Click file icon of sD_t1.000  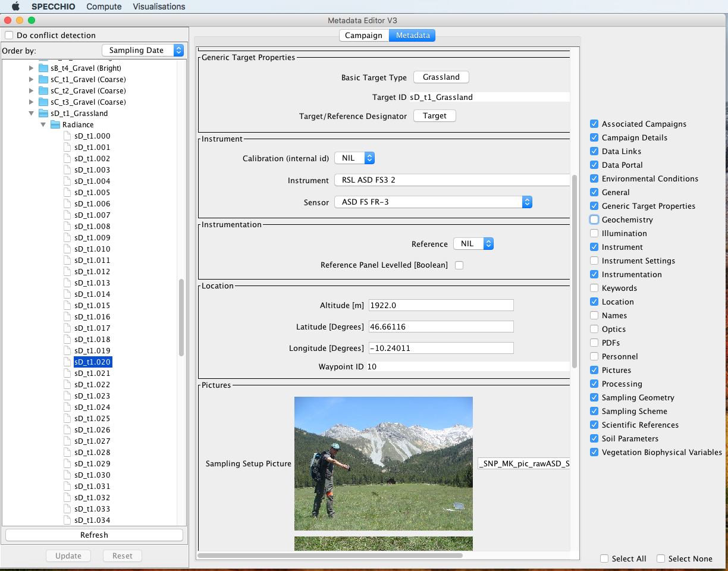pos(67,136)
